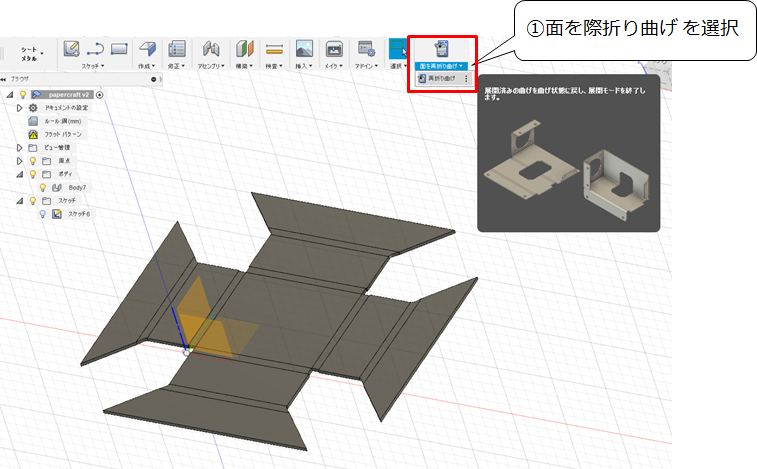Expand the 原点 node
Viewport: 757px width, 469px height.
pos(19,161)
